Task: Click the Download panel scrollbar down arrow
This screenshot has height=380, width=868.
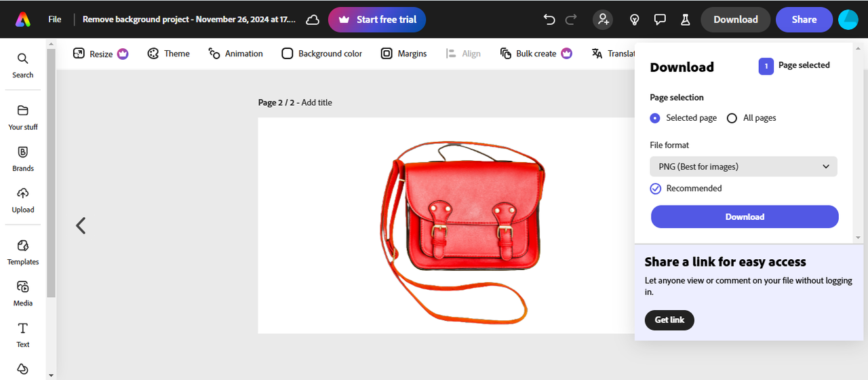Action: click(x=859, y=238)
